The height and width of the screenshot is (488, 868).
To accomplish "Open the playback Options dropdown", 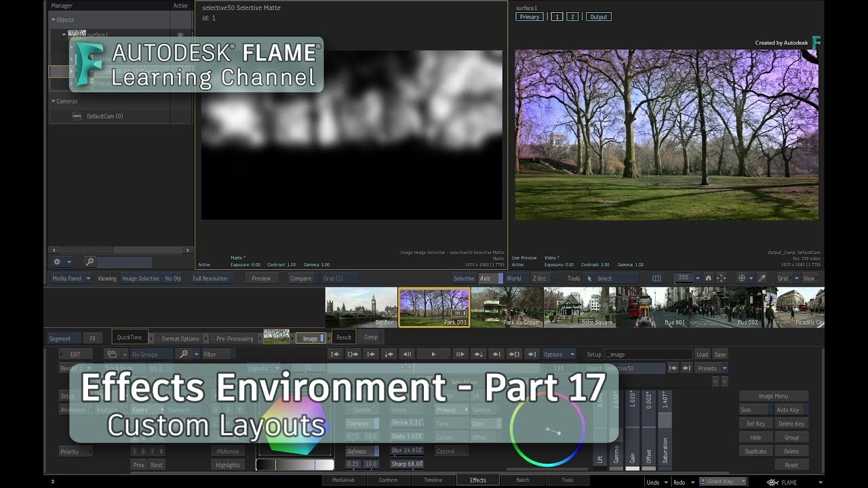I will 559,354.
